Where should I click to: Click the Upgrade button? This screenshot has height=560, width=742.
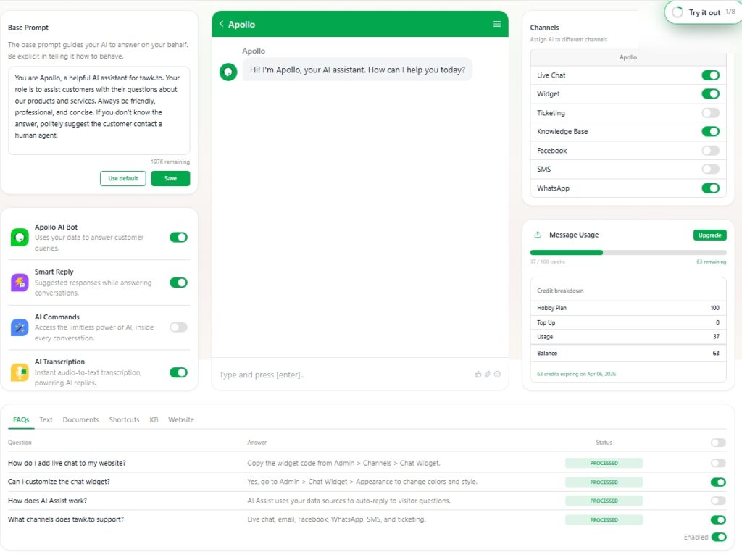pos(710,235)
